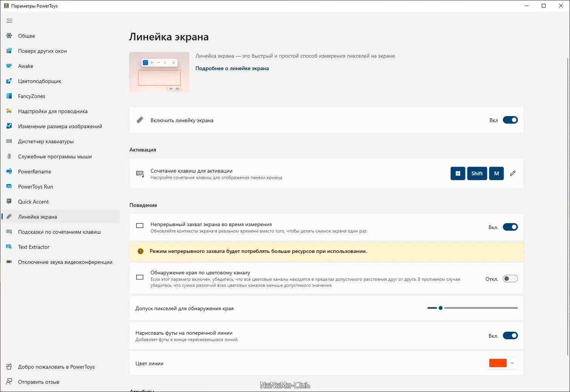The width and height of the screenshot is (570, 392).
Task: Click the Screen Ruler preview thumbnail
Action: coord(159,72)
